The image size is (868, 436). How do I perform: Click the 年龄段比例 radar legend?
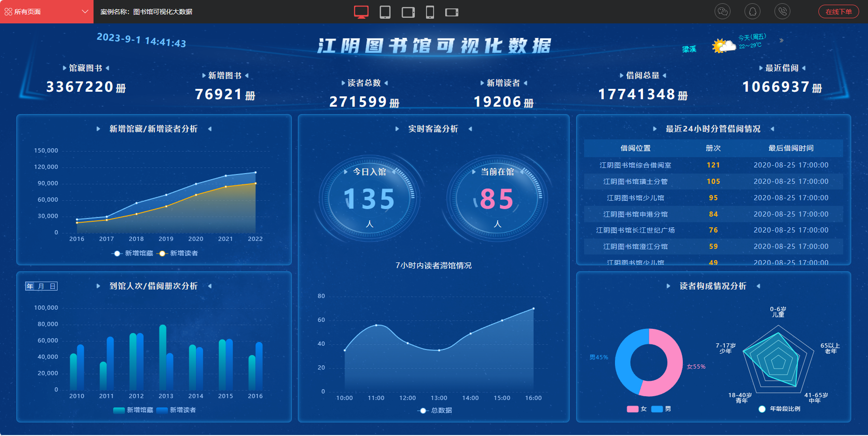781,408
